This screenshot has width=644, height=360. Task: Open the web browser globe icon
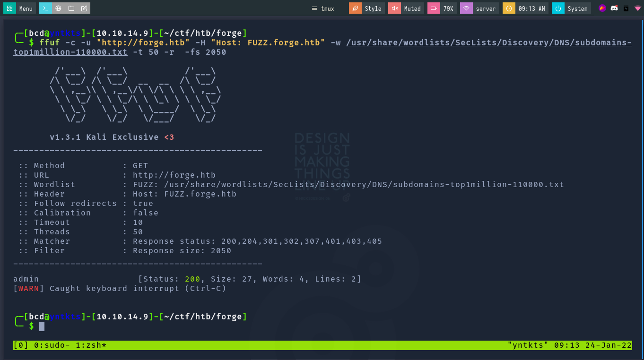tap(58, 9)
